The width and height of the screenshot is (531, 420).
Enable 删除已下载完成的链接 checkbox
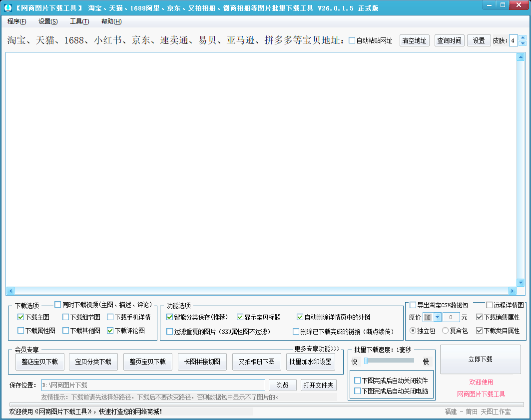click(x=296, y=331)
